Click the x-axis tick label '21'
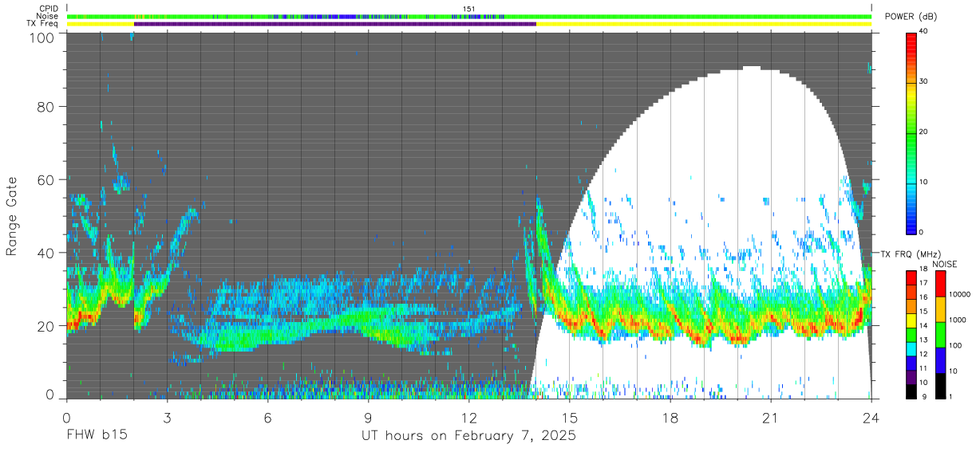Viewport: 980px width, 452px height. 770,419
